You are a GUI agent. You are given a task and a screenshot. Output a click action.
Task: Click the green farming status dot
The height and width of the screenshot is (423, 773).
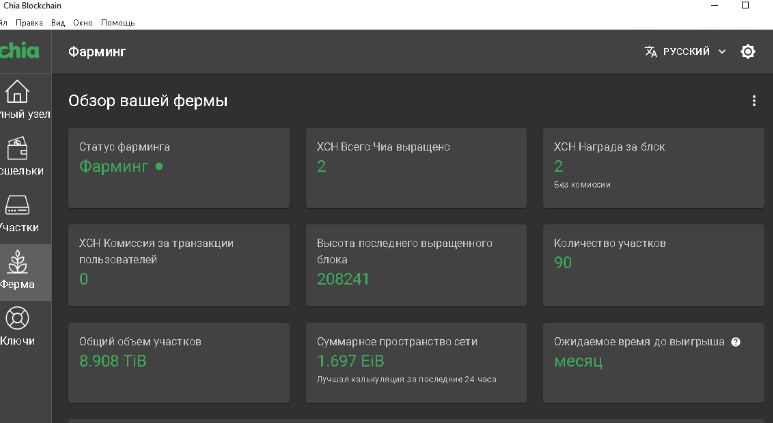pyautogui.click(x=159, y=167)
